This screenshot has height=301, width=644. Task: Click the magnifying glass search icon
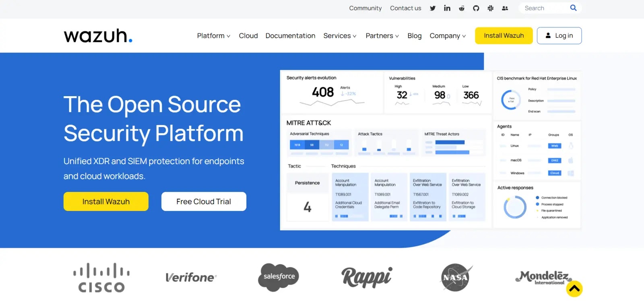(574, 8)
